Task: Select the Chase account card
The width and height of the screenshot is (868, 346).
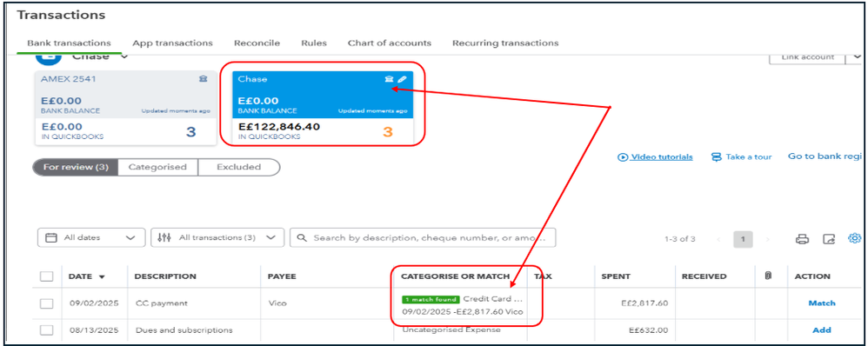Action: point(323,108)
